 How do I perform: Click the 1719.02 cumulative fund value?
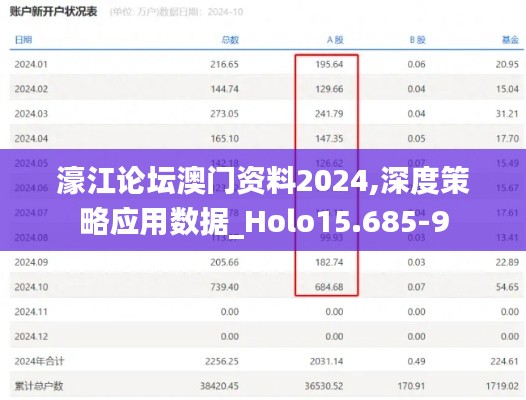tap(502, 386)
